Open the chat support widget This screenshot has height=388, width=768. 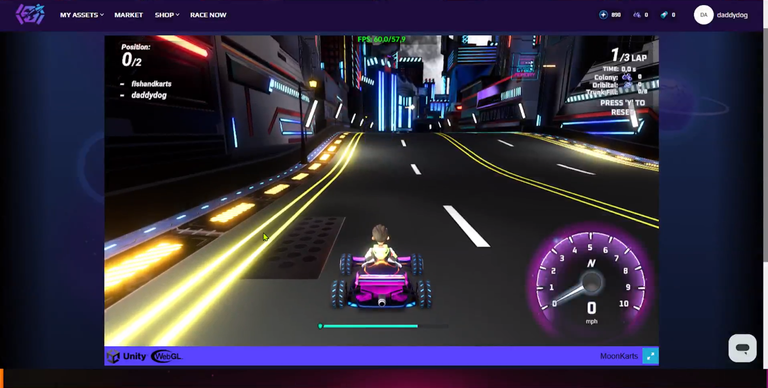tap(743, 348)
